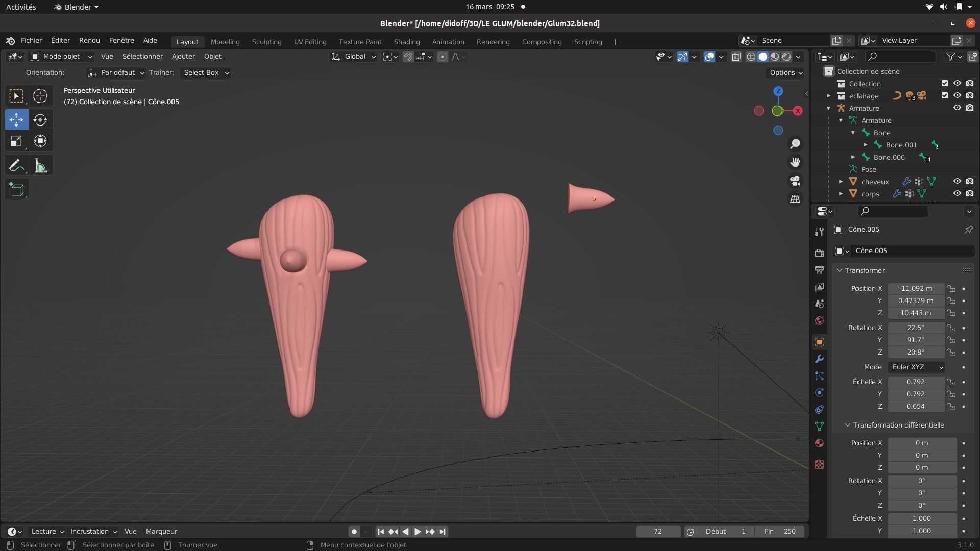Image resolution: width=980 pixels, height=551 pixels.
Task: Click the current frame field 72
Action: (x=658, y=532)
